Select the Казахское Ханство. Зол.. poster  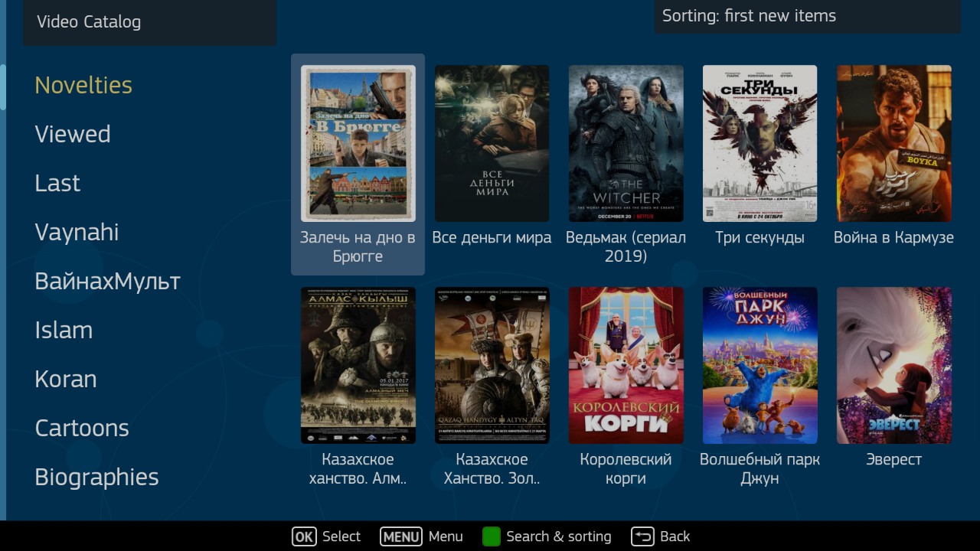(x=492, y=365)
